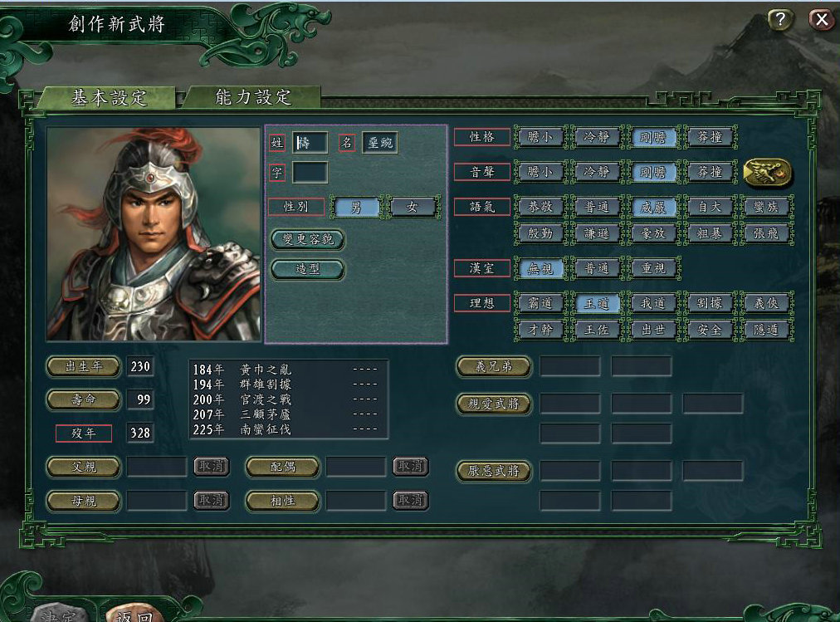Open the 變更容貌 portrait changer

tap(308, 239)
